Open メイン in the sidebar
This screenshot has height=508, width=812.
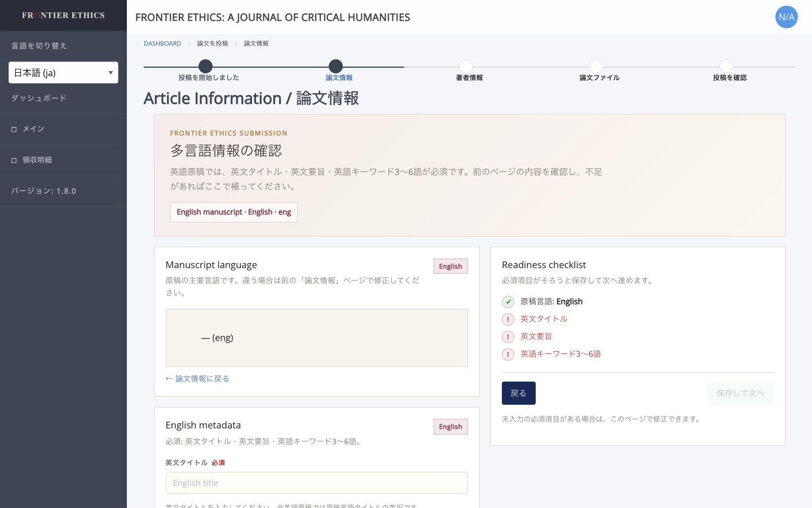[63, 129]
